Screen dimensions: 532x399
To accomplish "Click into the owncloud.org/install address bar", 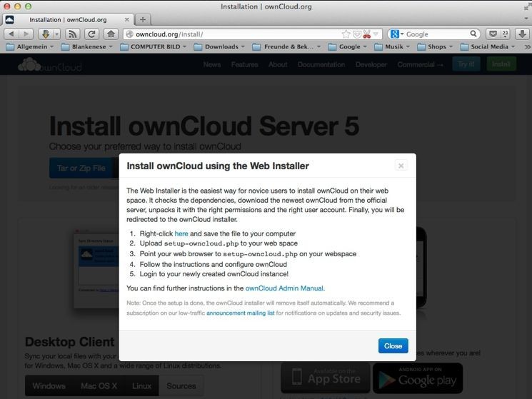I will pyautogui.click(x=229, y=34).
